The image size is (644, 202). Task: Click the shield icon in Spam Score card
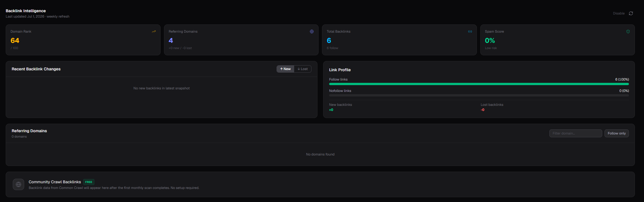(628, 31)
